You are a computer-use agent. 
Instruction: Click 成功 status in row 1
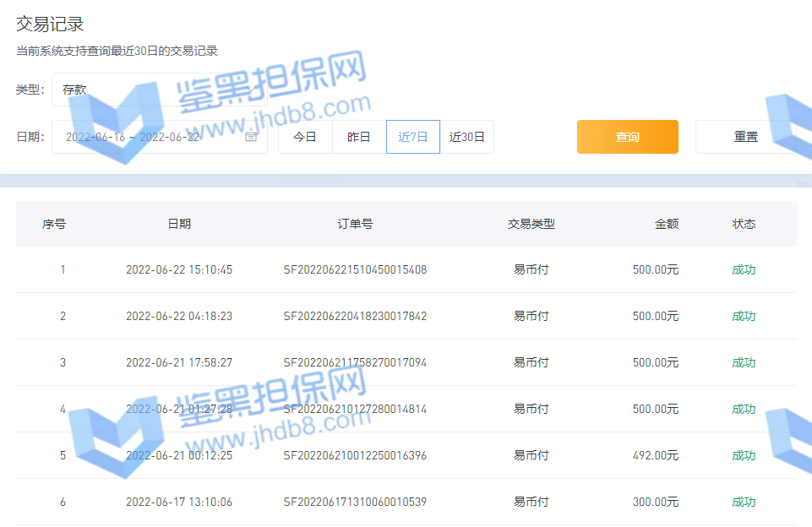point(744,270)
